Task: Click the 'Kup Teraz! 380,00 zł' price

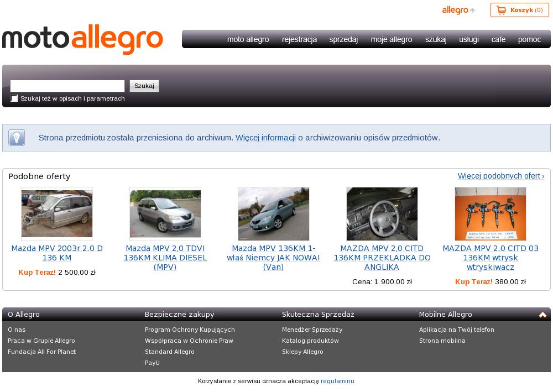Action: [490, 281]
